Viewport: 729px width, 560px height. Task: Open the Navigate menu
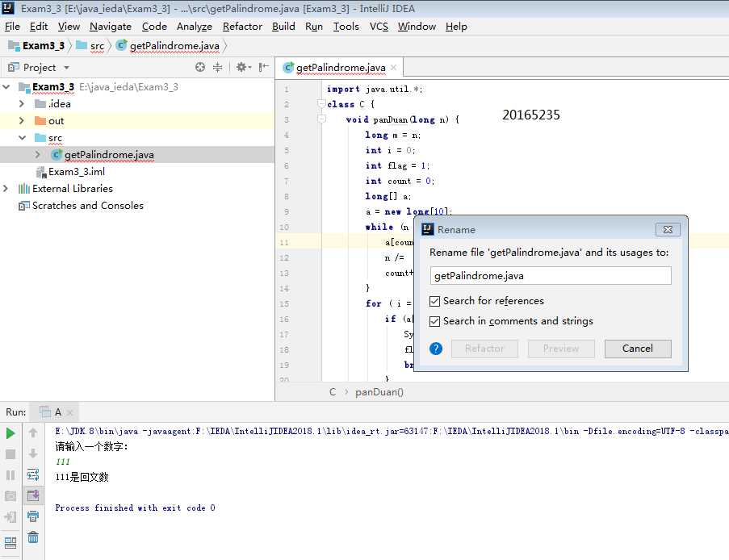pos(111,27)
